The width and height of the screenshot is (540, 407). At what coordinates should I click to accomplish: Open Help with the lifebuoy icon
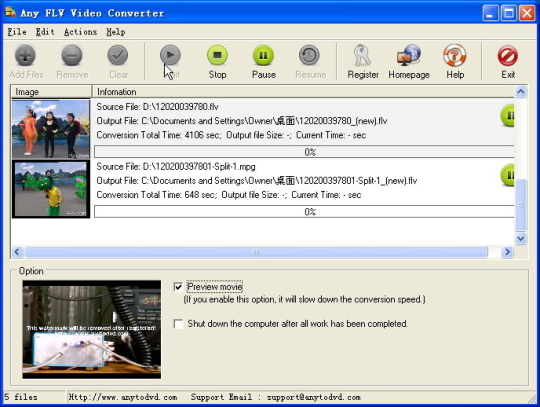[x=455, y=55]
